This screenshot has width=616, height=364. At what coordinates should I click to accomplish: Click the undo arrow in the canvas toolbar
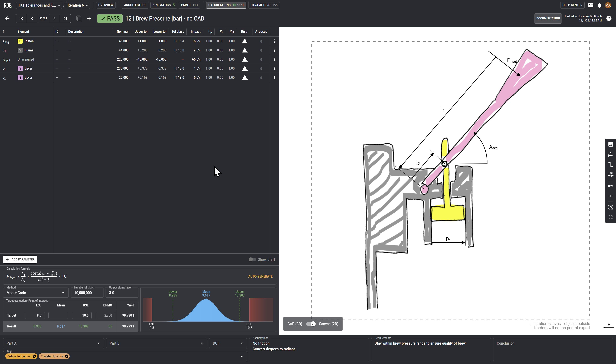(610, 186)
